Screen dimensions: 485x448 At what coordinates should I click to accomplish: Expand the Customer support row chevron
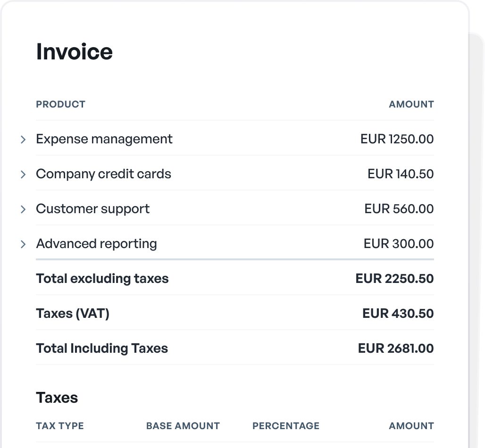click(23, 209)
